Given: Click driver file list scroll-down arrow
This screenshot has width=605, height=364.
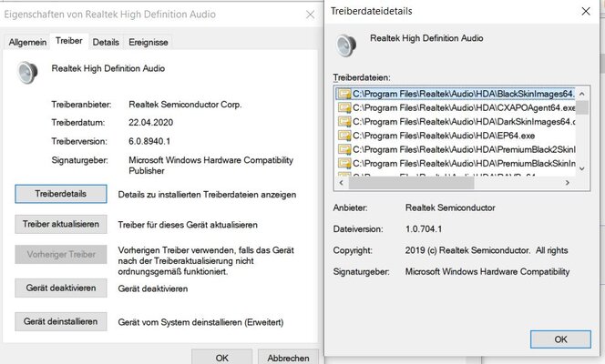Looking at the screenshot, I should pyautogui.click(x=582, y=168).
